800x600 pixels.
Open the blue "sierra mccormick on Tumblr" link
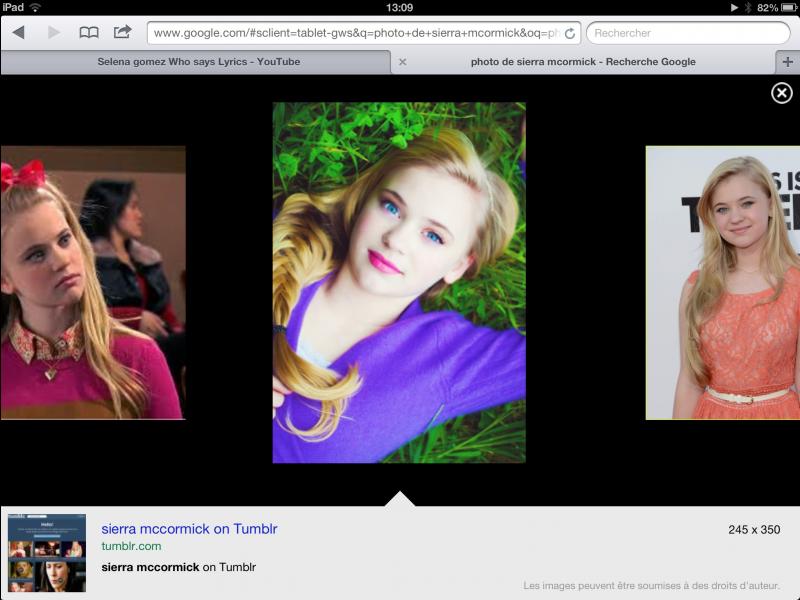click(189, 529)
